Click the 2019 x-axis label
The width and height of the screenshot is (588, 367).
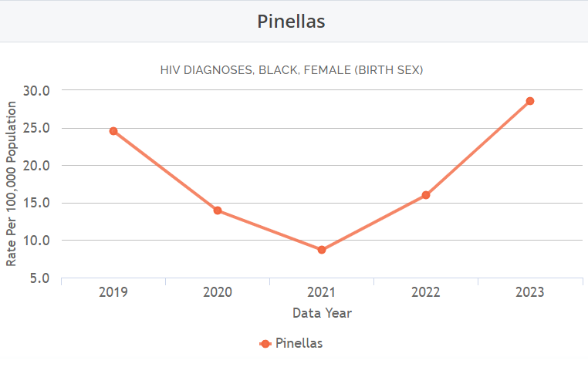coord(113,293)
